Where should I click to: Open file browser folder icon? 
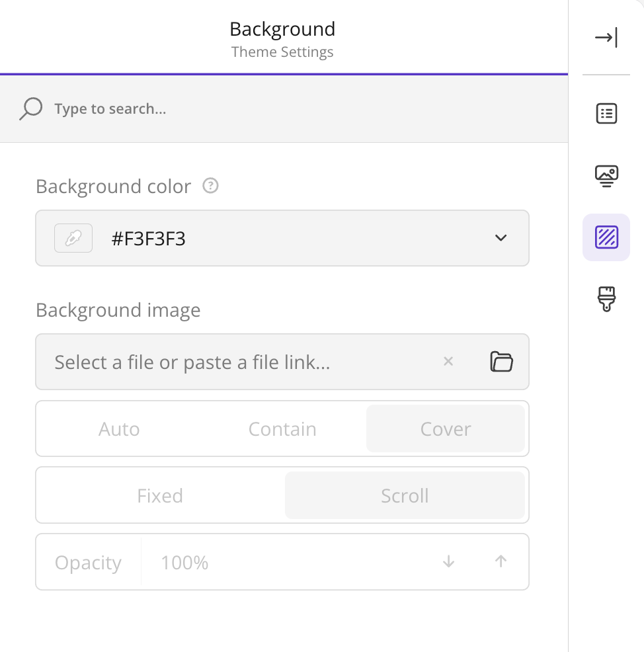[501, 361]
